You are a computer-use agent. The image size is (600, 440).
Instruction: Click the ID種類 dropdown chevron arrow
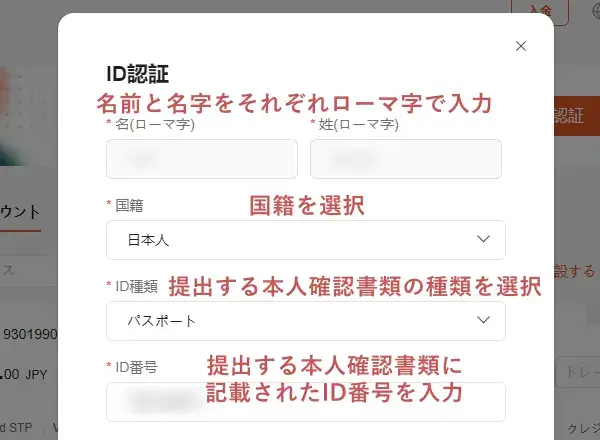pyautogui.click(x=484, y=320)
